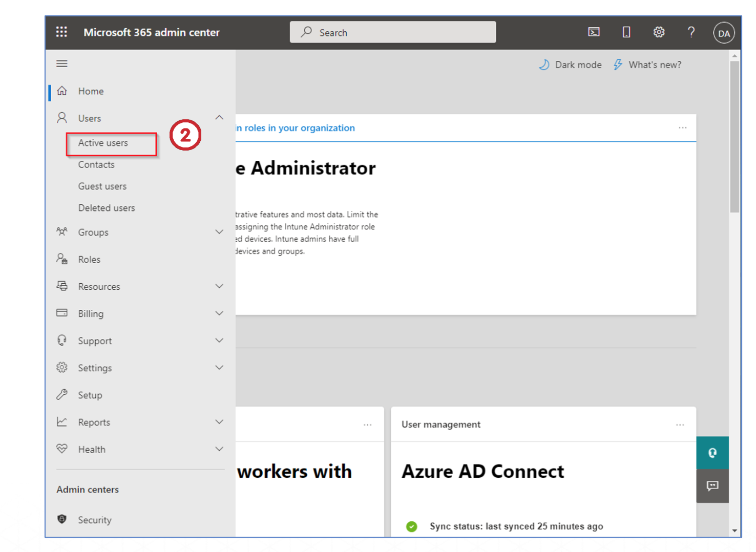Image resolution: width=756 pixels, height=552 pixels.
Task: Click the teal help headset button
Action: (712, 453)
